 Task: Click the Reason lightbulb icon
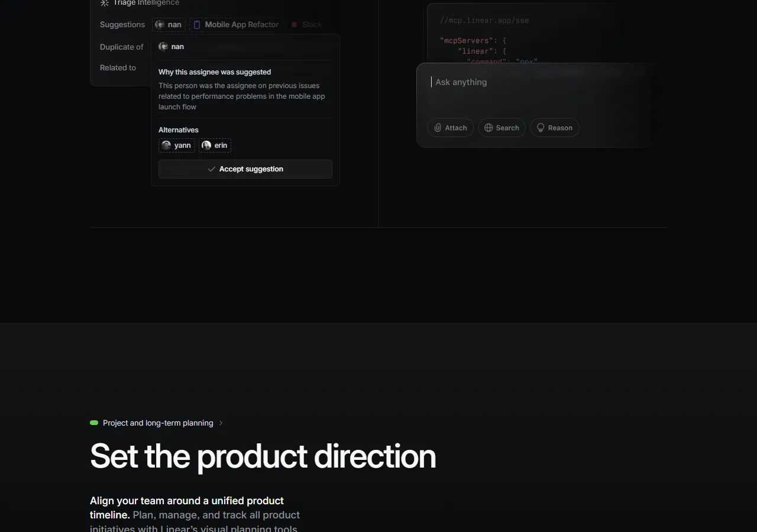pyautogui.click(x=541, y=128)
